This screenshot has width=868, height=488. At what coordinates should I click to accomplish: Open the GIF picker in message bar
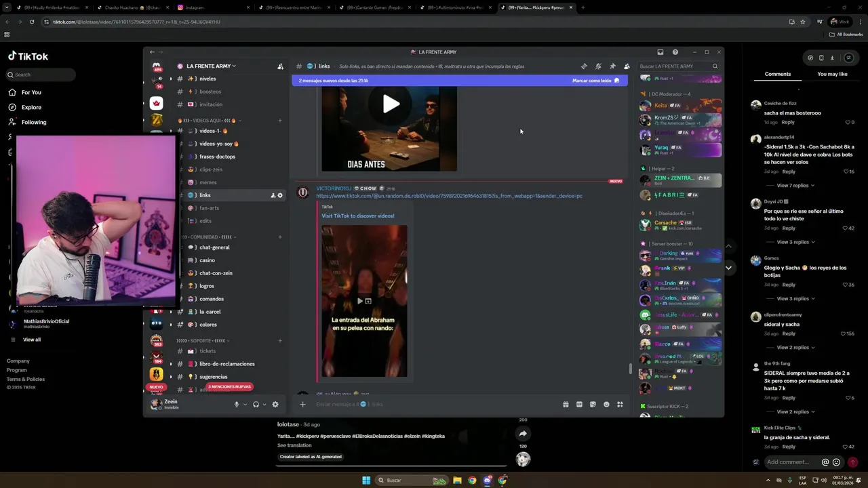(579, 405)
